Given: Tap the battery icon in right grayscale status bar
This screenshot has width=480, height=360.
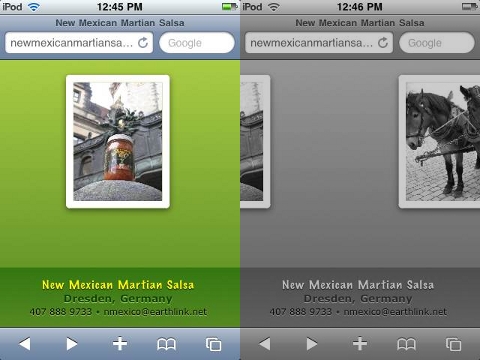Looking at the screenshot, I should (x=470, y=7).
